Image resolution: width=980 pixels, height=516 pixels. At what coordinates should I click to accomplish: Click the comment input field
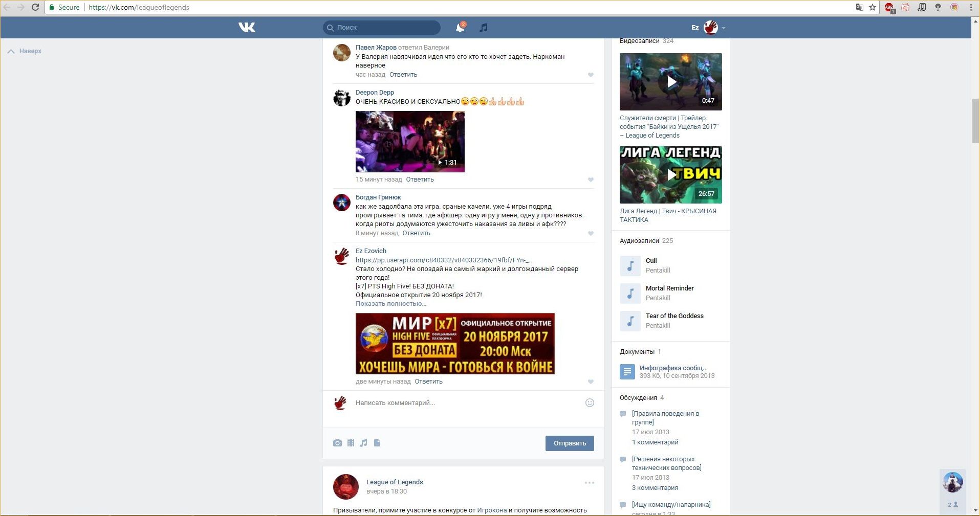[x=468, y=403]
